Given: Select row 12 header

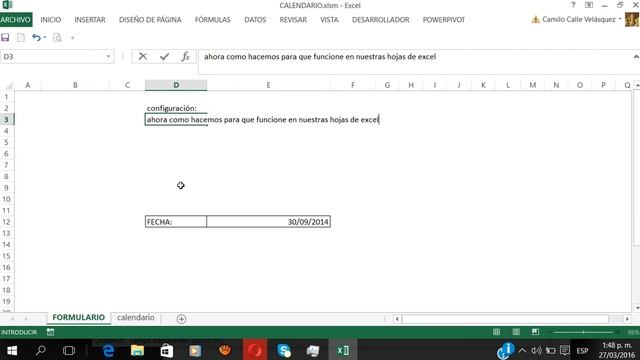Looking at the screenshot, I should [x=6, y=222].
